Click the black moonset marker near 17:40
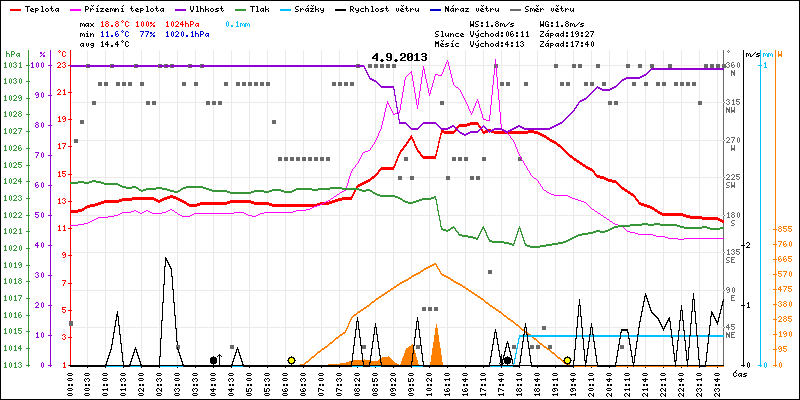Screen dimensions: 800x400 [x=507, y=360]
